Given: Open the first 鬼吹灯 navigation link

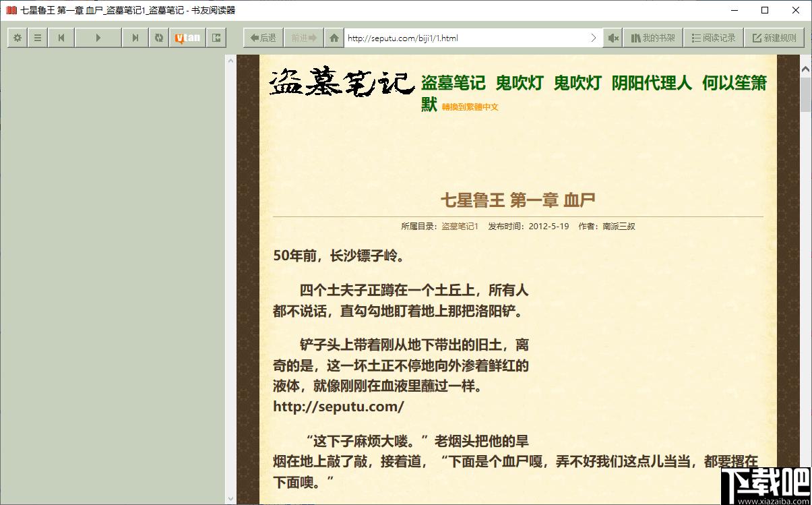Looking at the screenshot, I should (520, 83).
